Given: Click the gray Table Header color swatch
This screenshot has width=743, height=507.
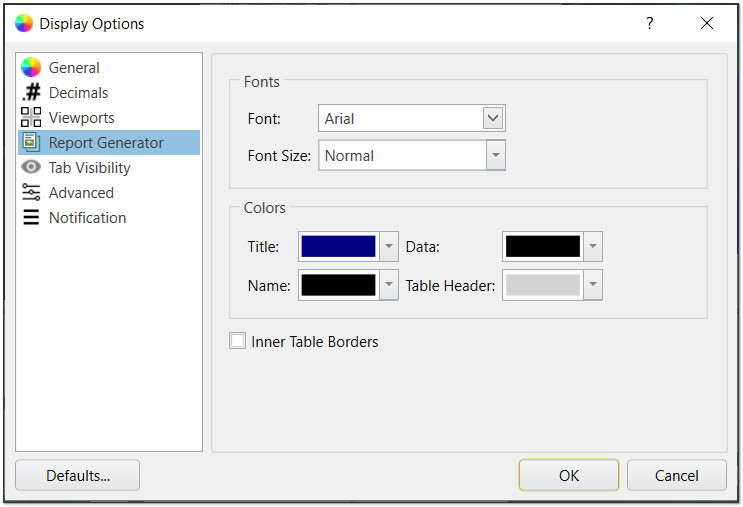Looking at the screenshot, I should click(543, 285).
